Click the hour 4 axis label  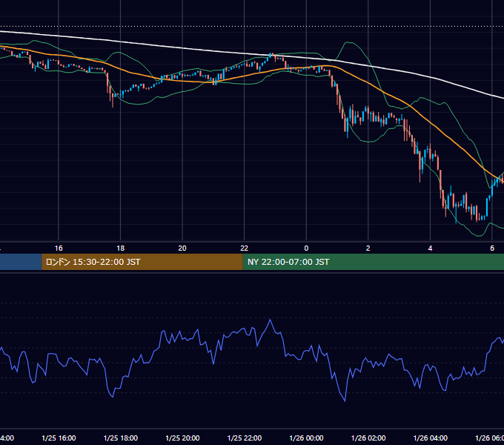(430, 248)
